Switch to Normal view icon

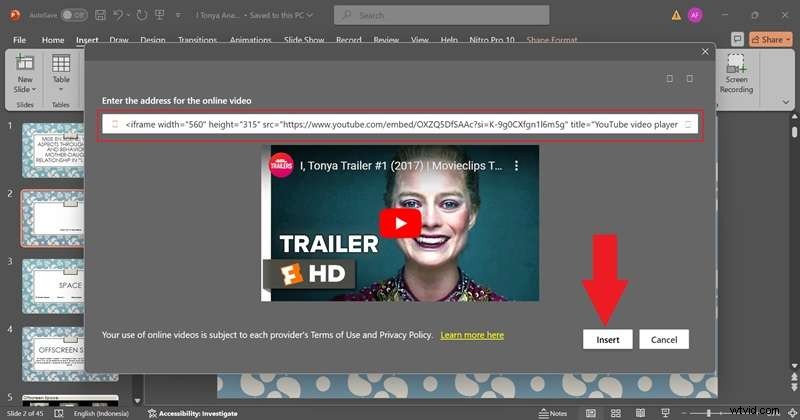(x=591, y=413)
